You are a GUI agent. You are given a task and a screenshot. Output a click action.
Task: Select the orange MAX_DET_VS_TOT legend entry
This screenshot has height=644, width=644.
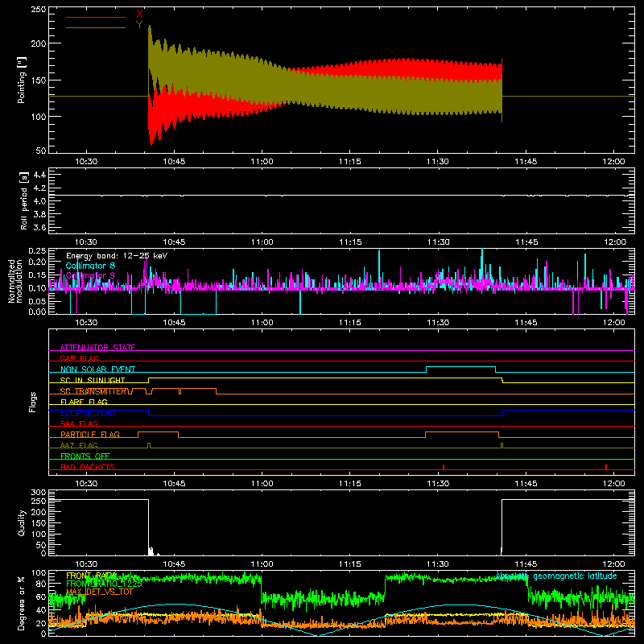click(100, 592)
